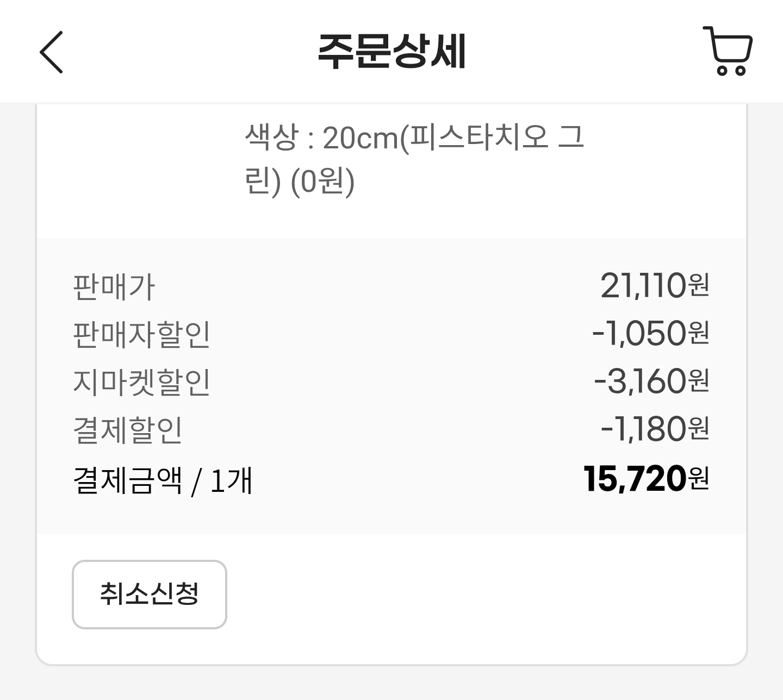Go back using the left arrow icon
The image size is (783, 700).
(x=52, y=52)
